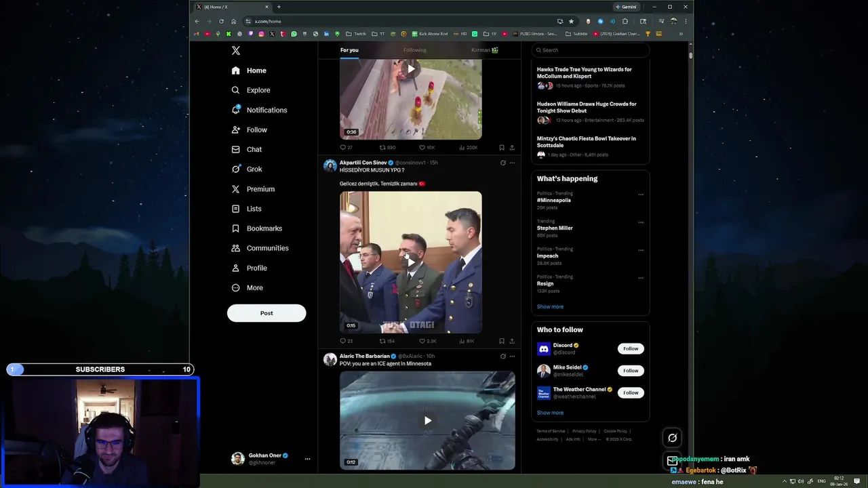This screenshot has height=488, width=868.
Task: Switch to the Katman tab
Action: click(x=485, y=50)
